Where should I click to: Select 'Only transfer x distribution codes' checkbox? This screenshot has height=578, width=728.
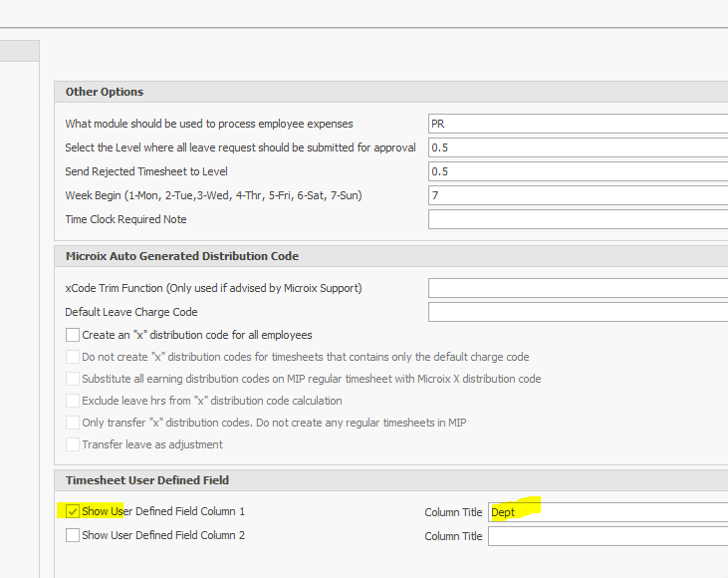tap(73, 423)
